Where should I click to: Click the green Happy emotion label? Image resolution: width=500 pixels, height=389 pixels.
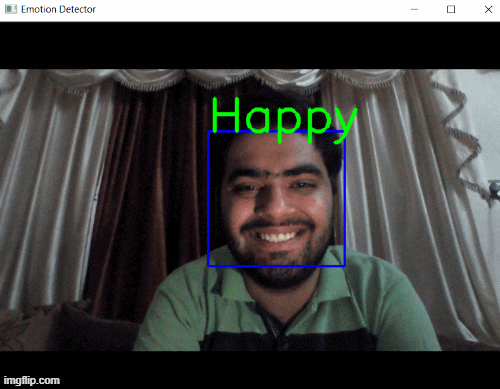click(284, 120)
